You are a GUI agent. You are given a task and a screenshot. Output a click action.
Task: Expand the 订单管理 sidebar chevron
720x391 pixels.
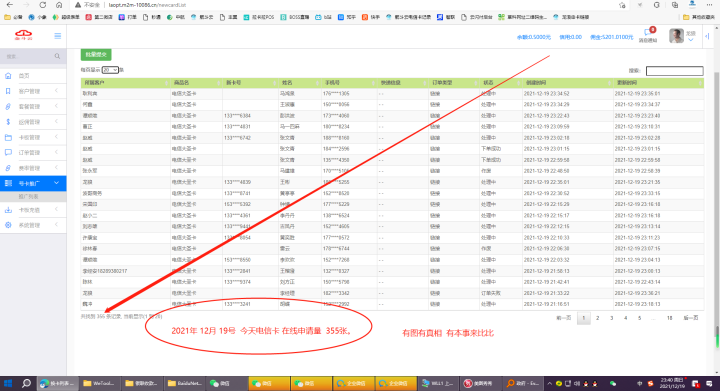tap(56, 152)
